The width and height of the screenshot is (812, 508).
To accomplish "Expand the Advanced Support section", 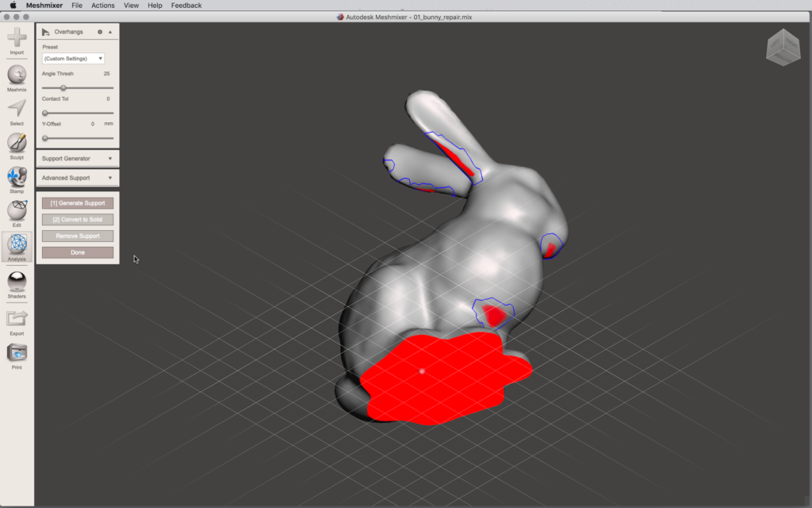I will 77,178.
